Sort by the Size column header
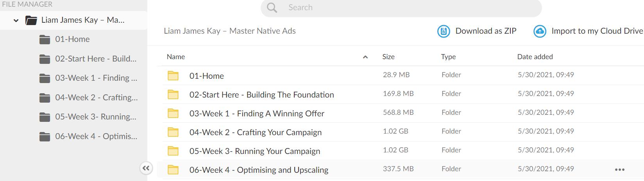This screenshot has width=644, height=181. pos(388,57)
